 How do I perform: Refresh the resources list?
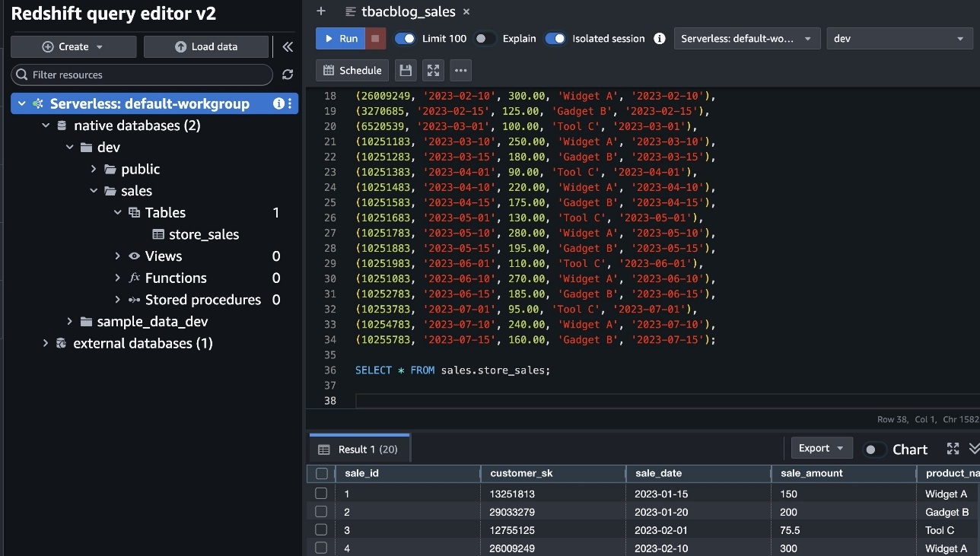[x=288, y=75]
